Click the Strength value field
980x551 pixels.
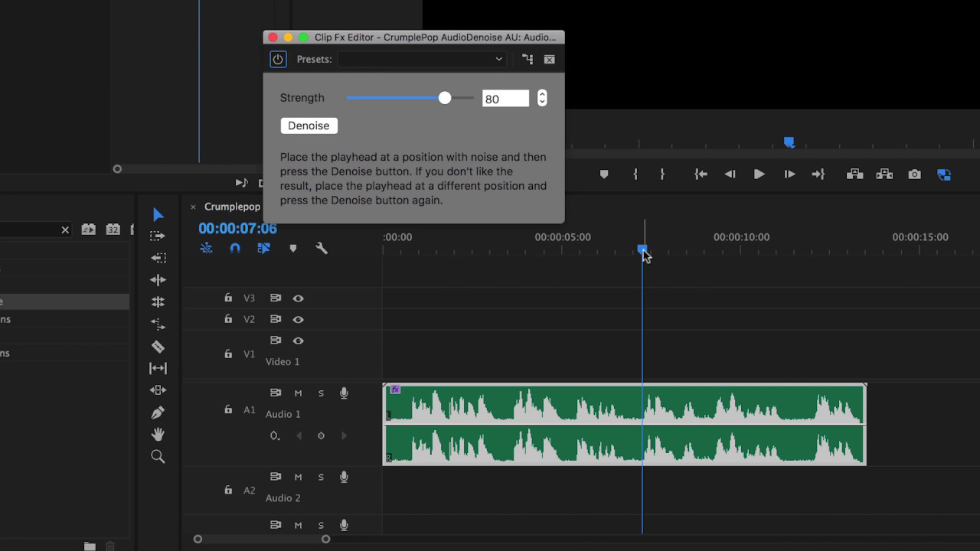point(505,98)
